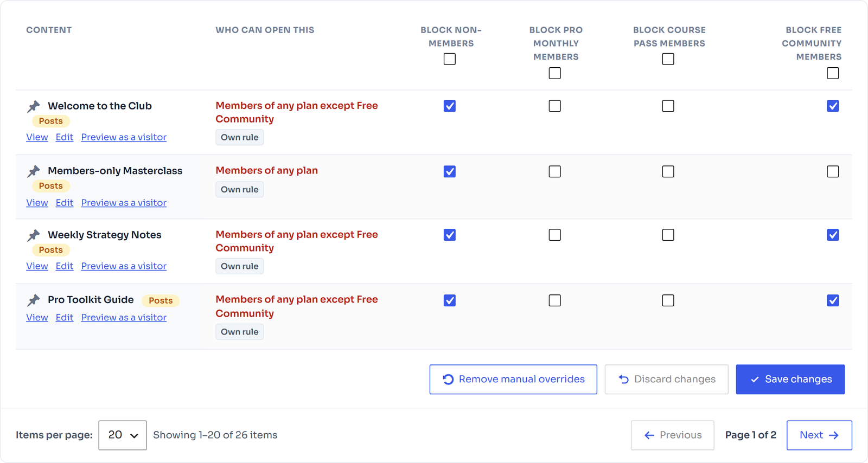Image resolution: width=868 pixels, height=463 pixels.
Task: Check Block Course Pass for Weekly Strategy Notes
Action: [x=668, y=235]
